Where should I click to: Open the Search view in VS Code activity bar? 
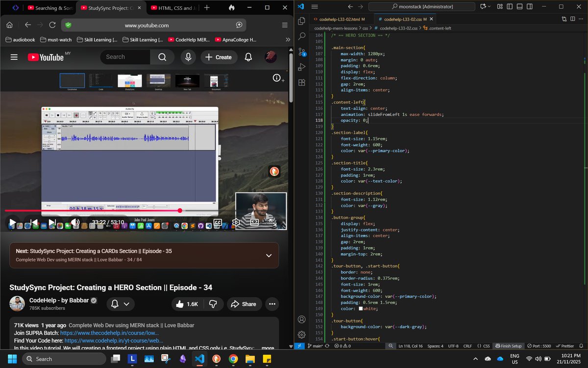(x=302, y=36)
